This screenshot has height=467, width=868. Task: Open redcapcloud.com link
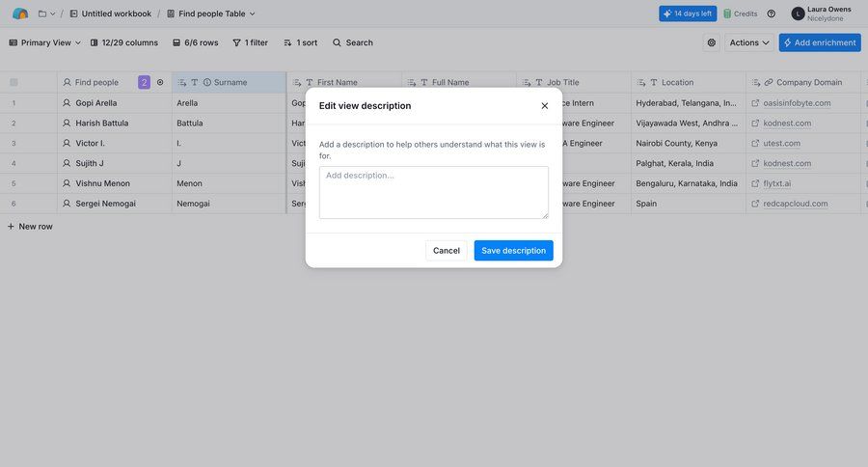(x=795, y=204)
